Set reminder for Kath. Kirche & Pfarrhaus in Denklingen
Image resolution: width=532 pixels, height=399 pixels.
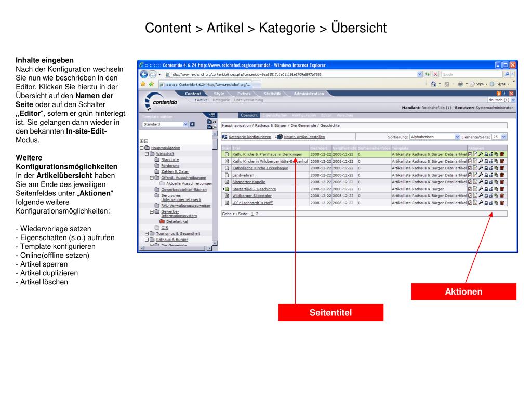pos(470,154)
